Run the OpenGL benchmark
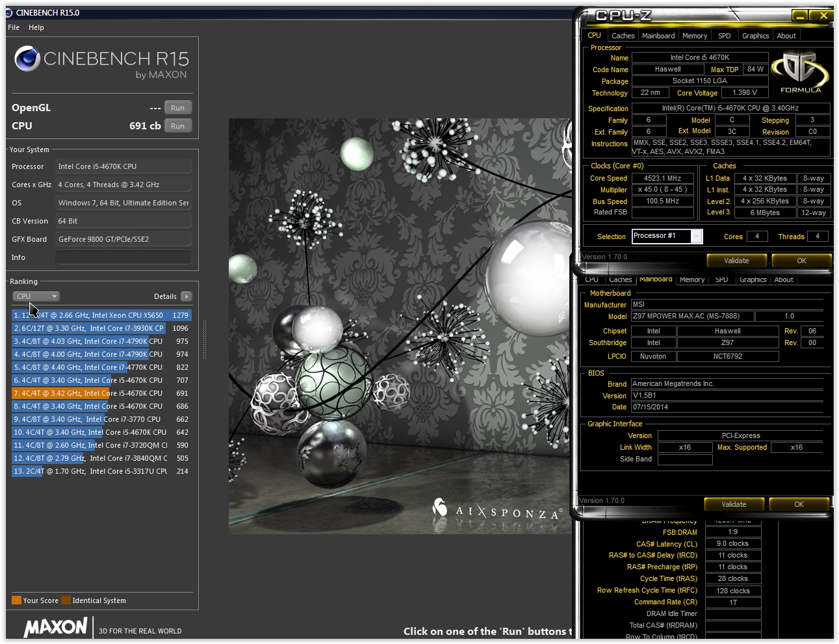This screenshot has width=839, height=644. click(178, 108)
